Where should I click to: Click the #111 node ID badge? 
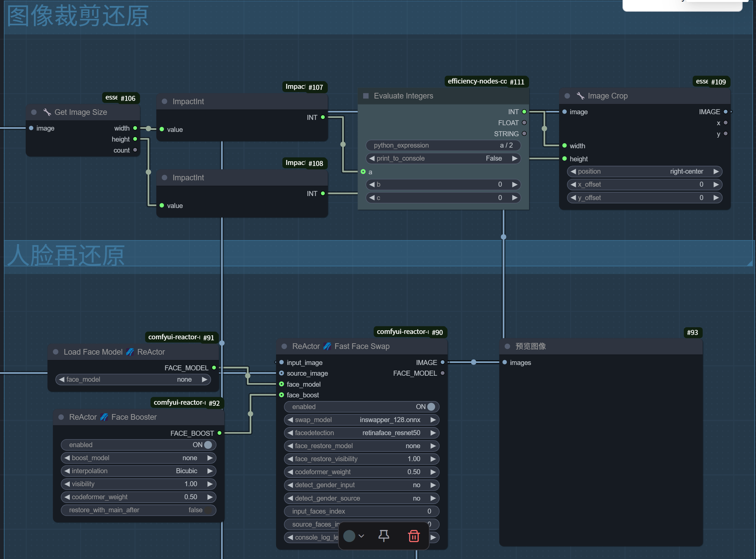pos(517,82)
